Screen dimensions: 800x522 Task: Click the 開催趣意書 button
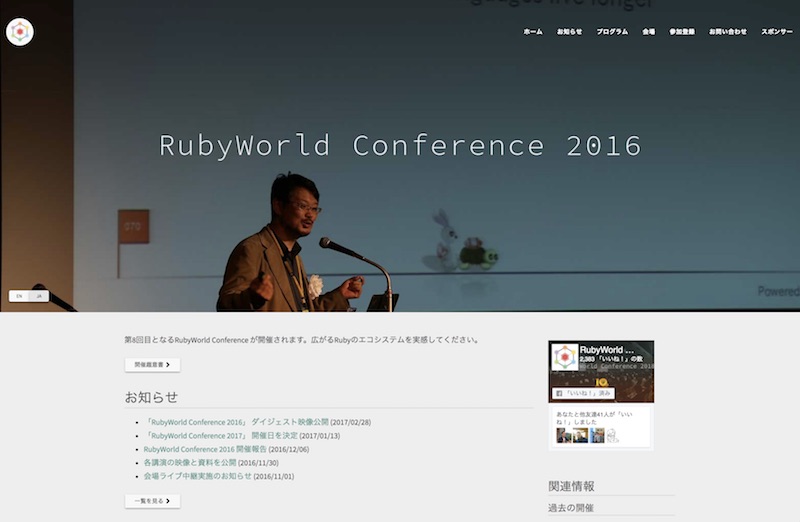coord(153,365)
